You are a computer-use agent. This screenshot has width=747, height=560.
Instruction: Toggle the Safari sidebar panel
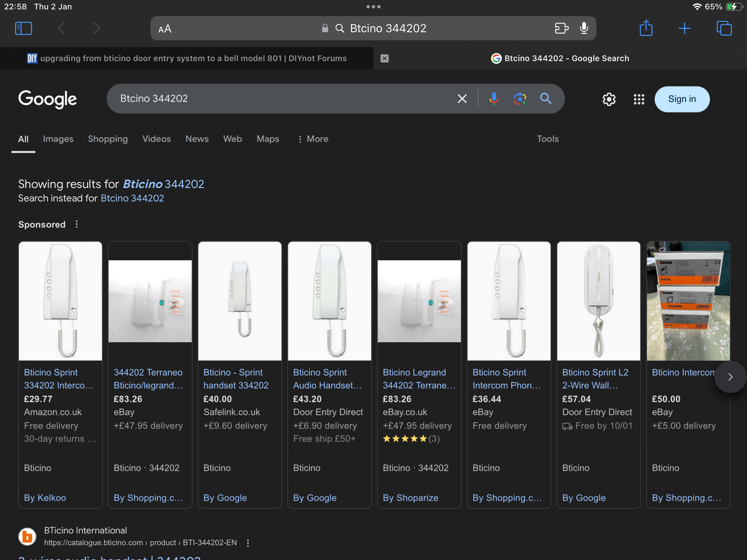(23, 28)
